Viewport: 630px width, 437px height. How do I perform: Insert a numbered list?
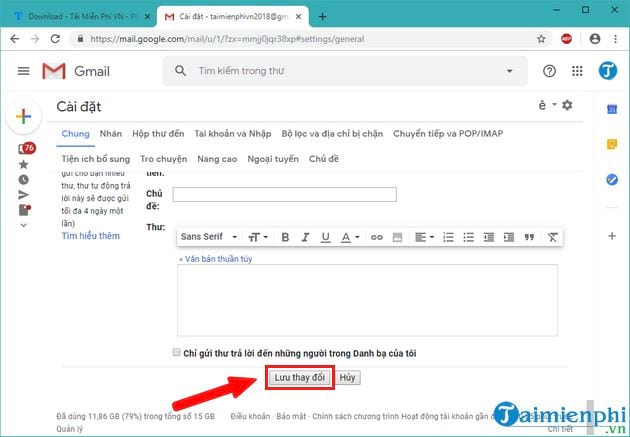point(448,237)
